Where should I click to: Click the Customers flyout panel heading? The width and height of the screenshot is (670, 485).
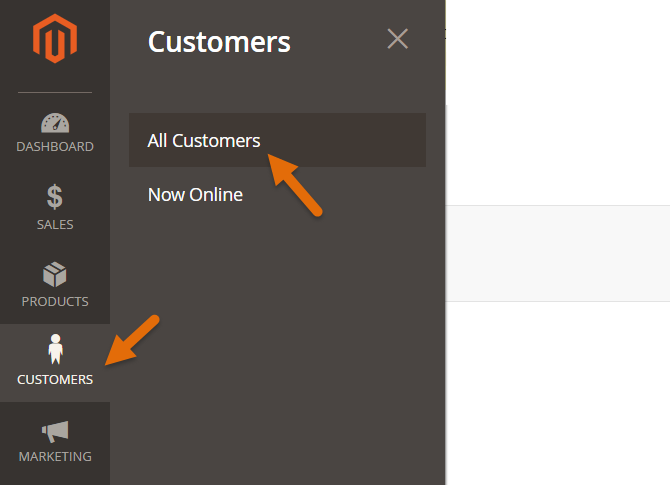(219, 42)
